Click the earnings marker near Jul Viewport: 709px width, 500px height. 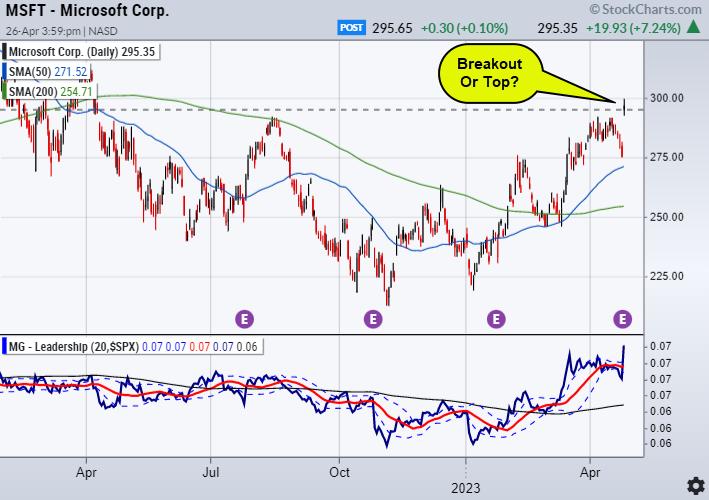pyautogui.click(x=244, y=319)
